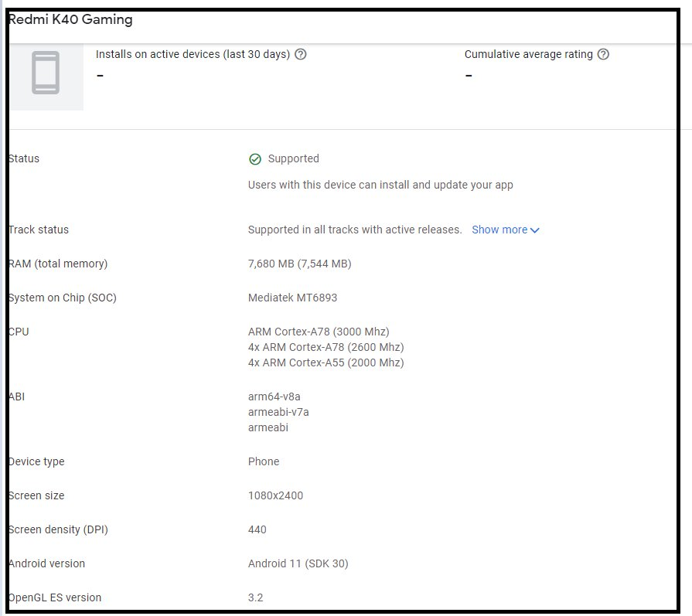Click the Cumulative average rating label
The image size is (692, 616).
[528, 54]
